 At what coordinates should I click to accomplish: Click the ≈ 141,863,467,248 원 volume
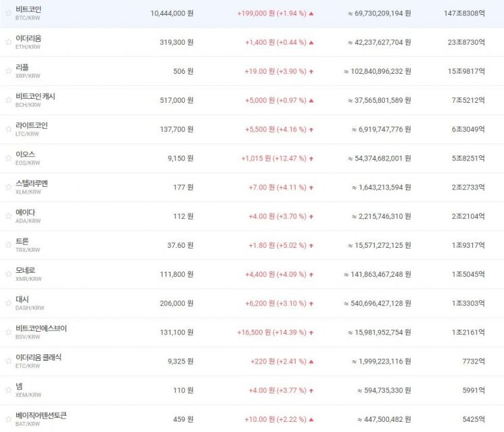click(x=377, y=274)
